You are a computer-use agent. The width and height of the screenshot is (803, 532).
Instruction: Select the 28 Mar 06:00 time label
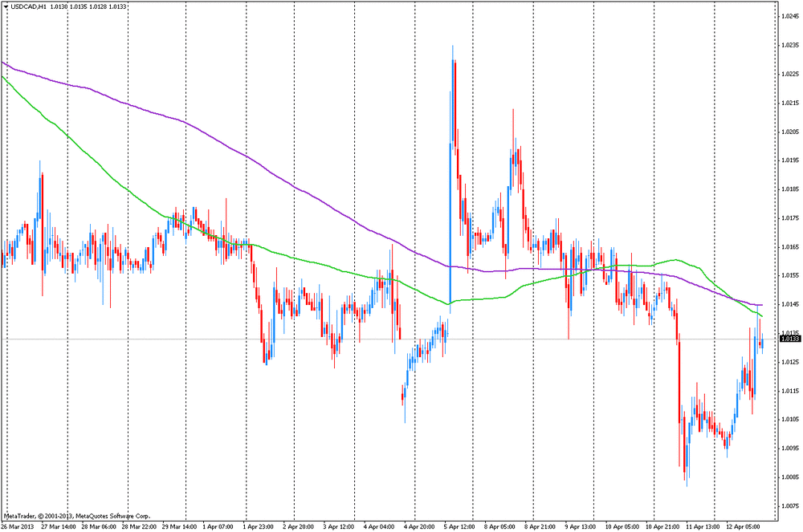[99, 526]
